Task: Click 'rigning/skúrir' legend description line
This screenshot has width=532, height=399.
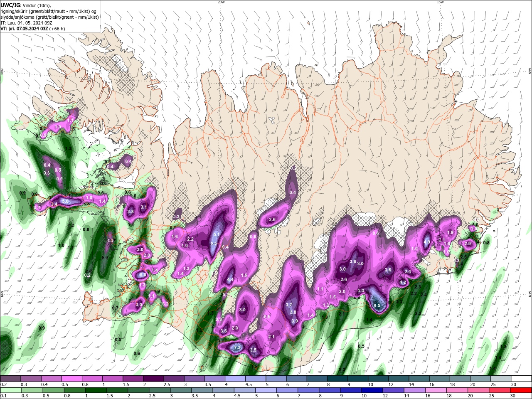Action: click(x=49, y=11)
